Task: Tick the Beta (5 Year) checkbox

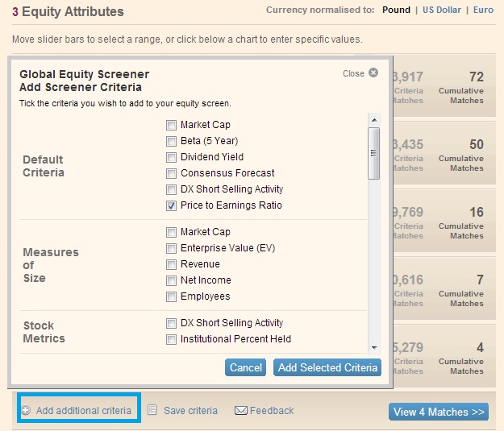Action: tap(171, 141)
